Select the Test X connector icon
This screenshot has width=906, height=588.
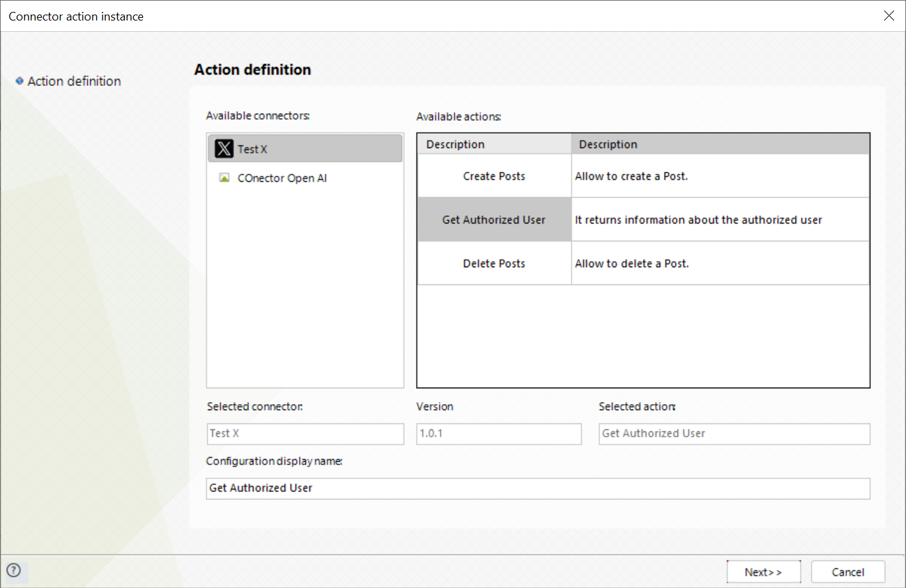click(x=225, y=149)
